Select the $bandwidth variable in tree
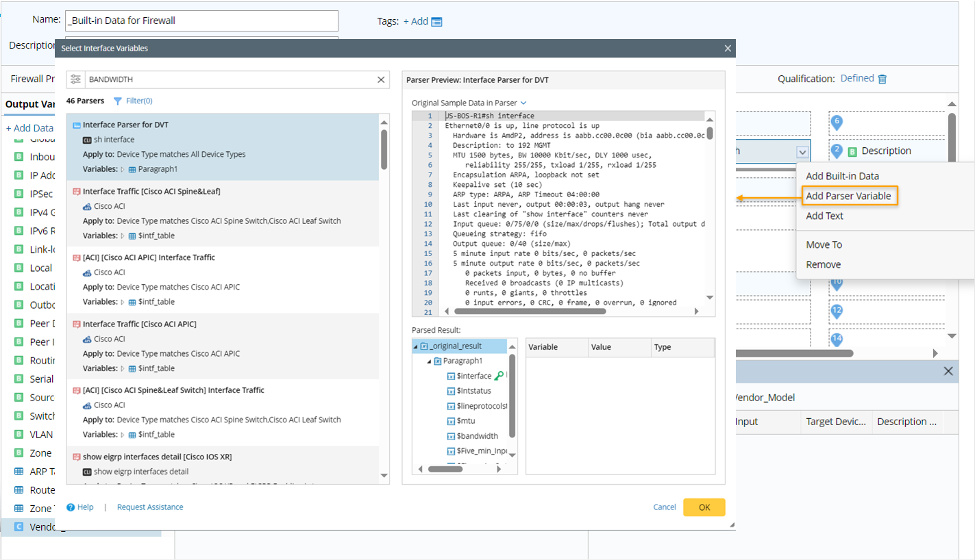975x560 pixels. (x=478, y=436)
